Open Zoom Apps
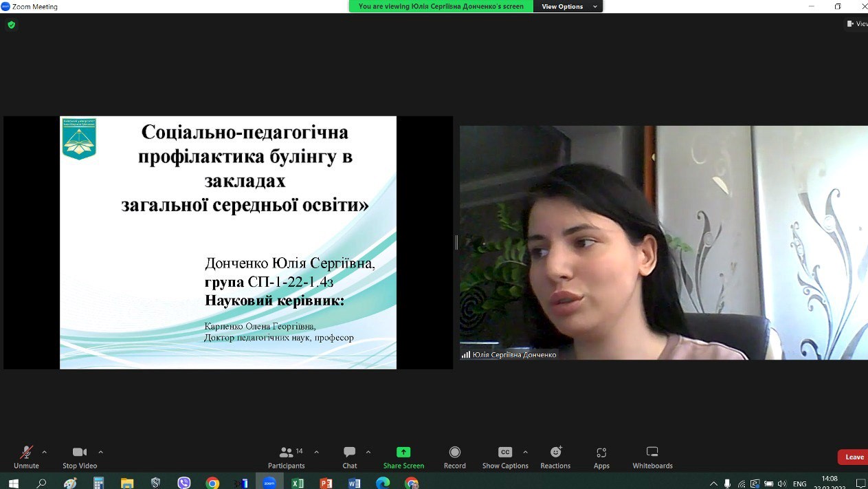The width and height of the screenshot is (868, 489). (601, 457)
